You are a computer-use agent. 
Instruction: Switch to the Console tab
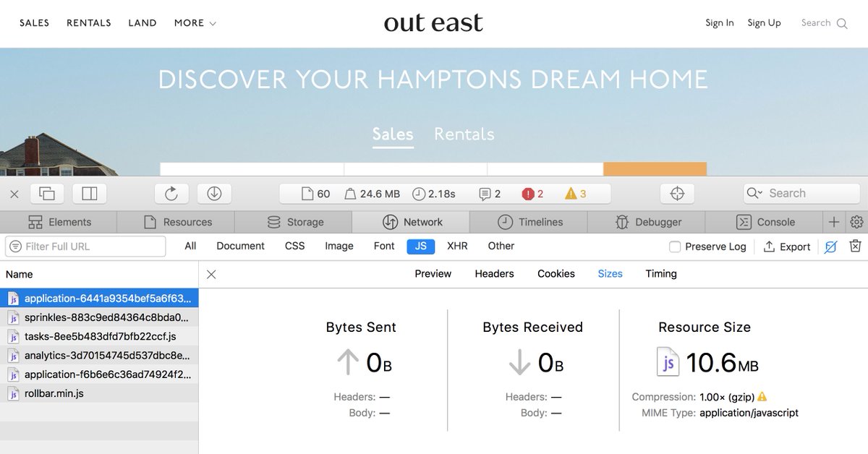(765, 222)
